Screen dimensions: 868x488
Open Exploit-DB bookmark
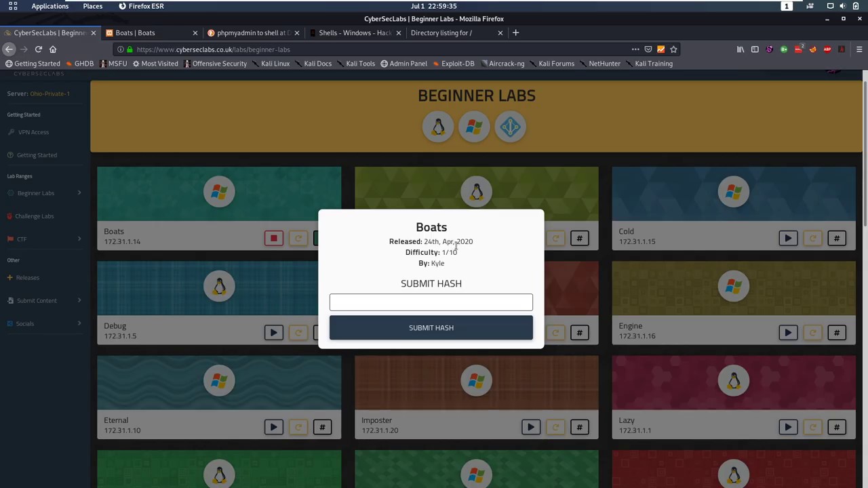[453, 64]
